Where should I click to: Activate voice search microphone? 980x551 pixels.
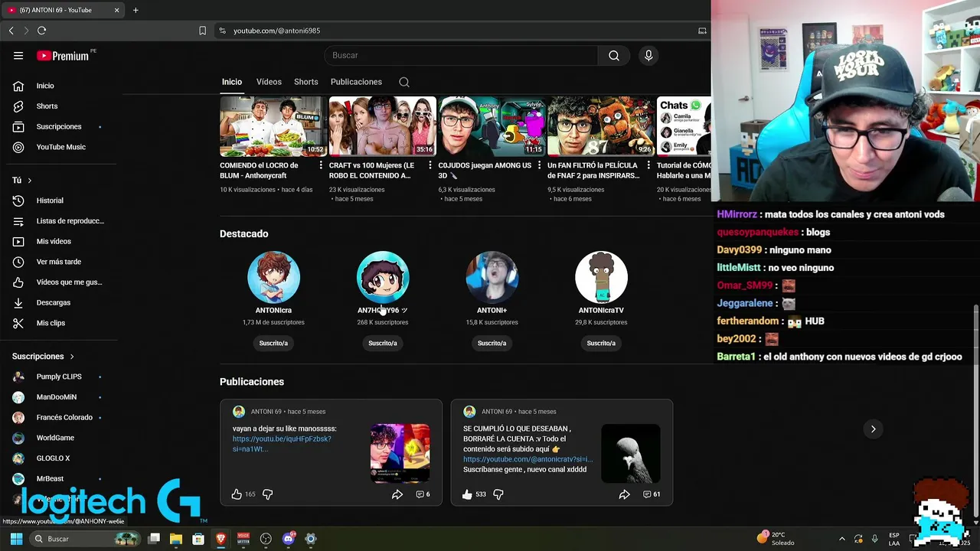tap(648, 55)
